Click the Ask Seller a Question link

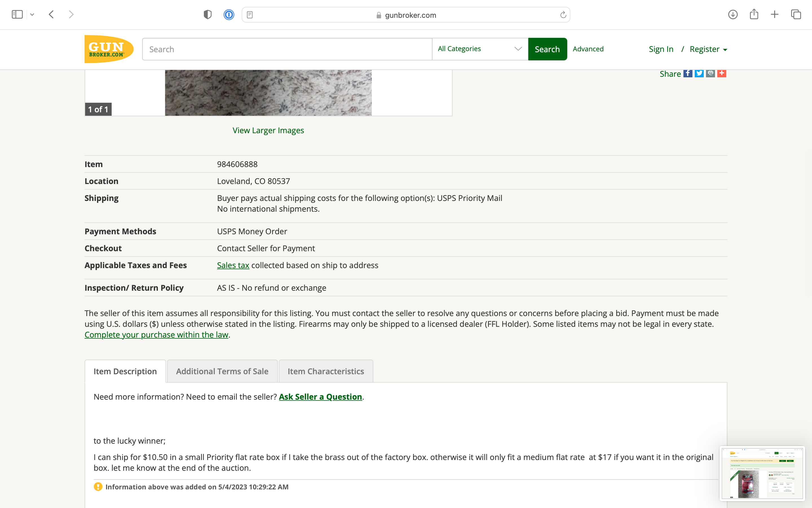[x=321, y=397]
